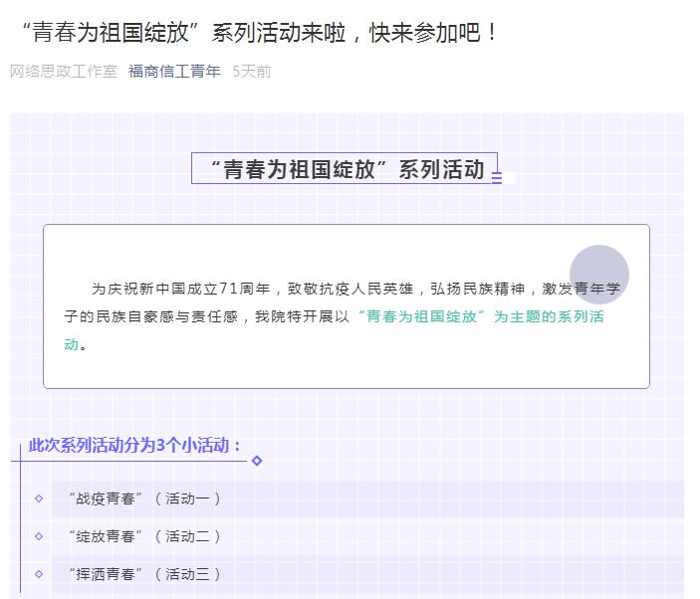Image resolution: width=700 pixels, height=599 pixels.
Task: Select the “绽放青春”（活动二）list item
Action: [x=144, y=536]
